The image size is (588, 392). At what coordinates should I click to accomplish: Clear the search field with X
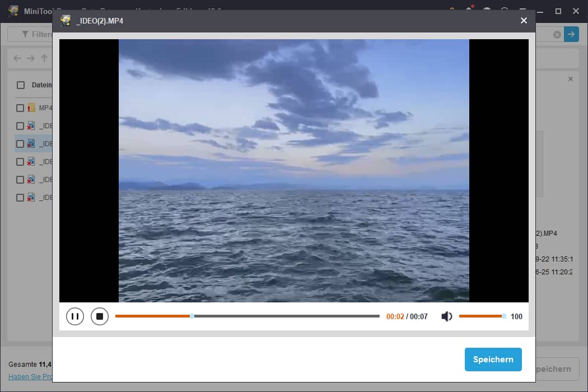point(557,35)
